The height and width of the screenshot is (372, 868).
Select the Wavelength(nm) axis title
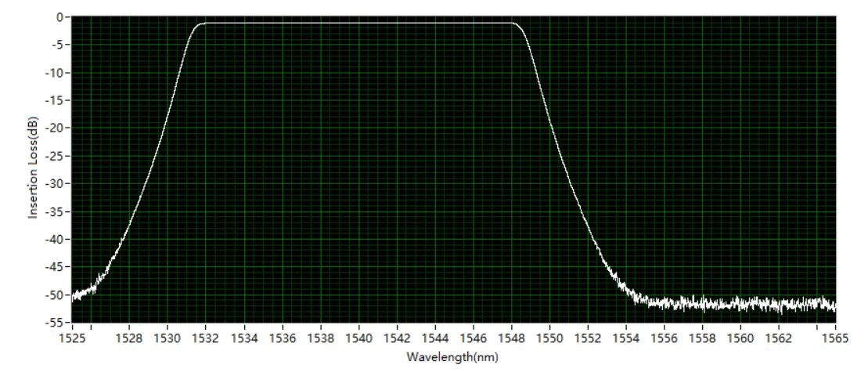coord(453,357)
